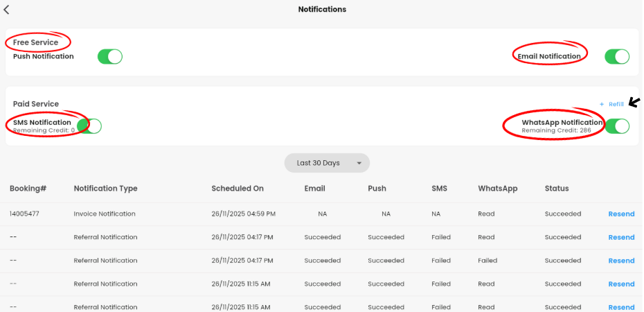644x312 pixels.
Task: Click the Status column header
Action: tap(557, 189)
